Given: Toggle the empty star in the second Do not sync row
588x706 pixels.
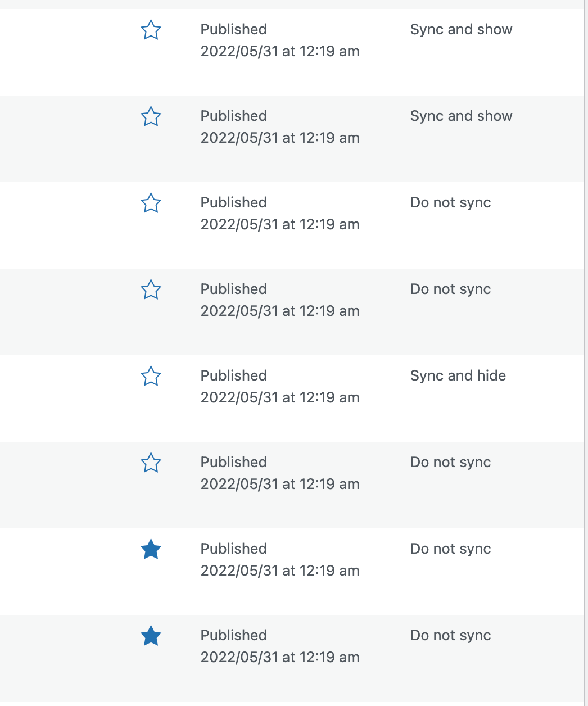Looking at the screenshot, I should point(151,289).
